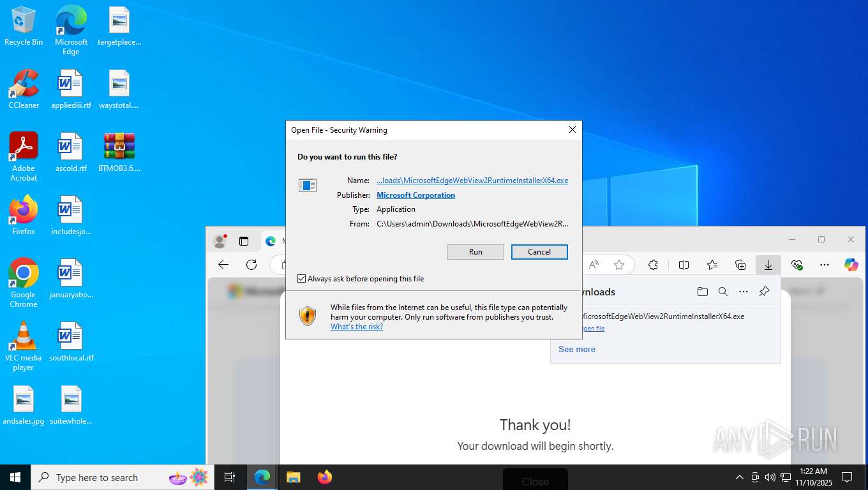Select the southlocal.rtf document icon
This screenshot has width=868, height=490.
coord(71,342)
